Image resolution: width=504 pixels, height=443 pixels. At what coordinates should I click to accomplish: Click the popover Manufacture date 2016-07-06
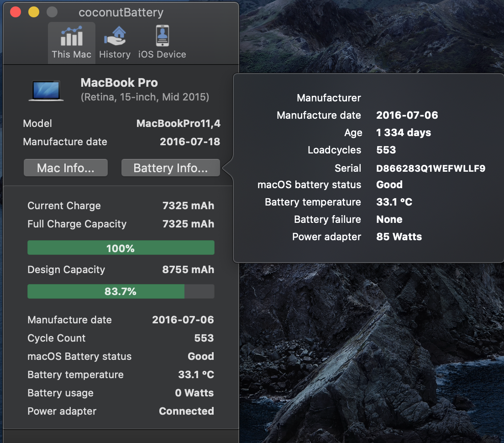(407, 115)
